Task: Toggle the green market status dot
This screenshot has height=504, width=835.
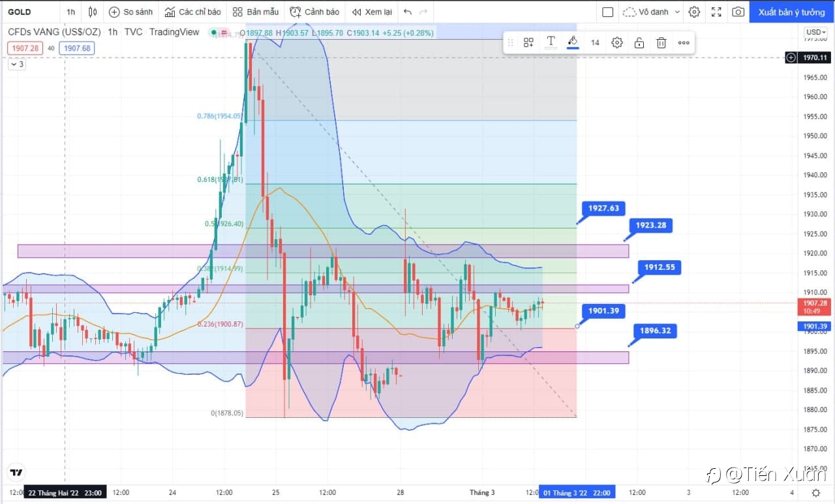Action: coord(213,32)
